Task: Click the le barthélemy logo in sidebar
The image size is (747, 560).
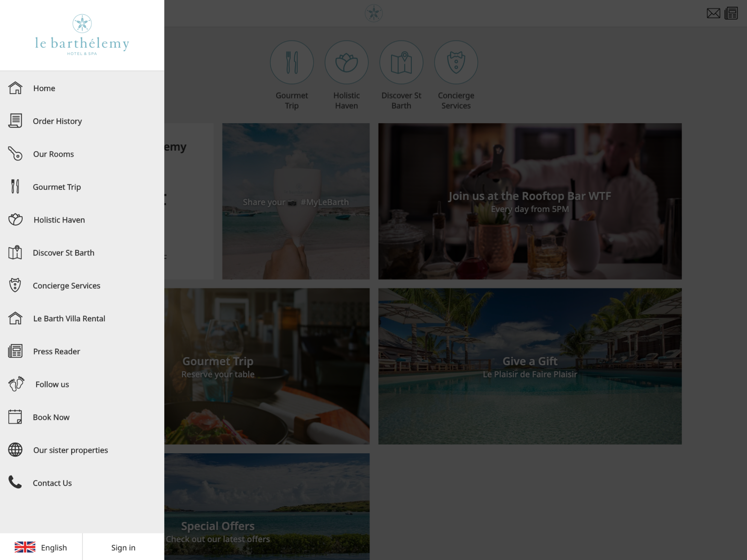Action: pyautogui.click(x=82, y=35)
